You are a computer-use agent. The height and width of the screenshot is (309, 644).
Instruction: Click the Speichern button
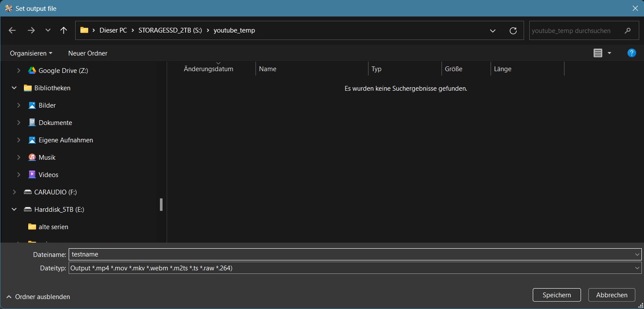click(x=557, y=295)
